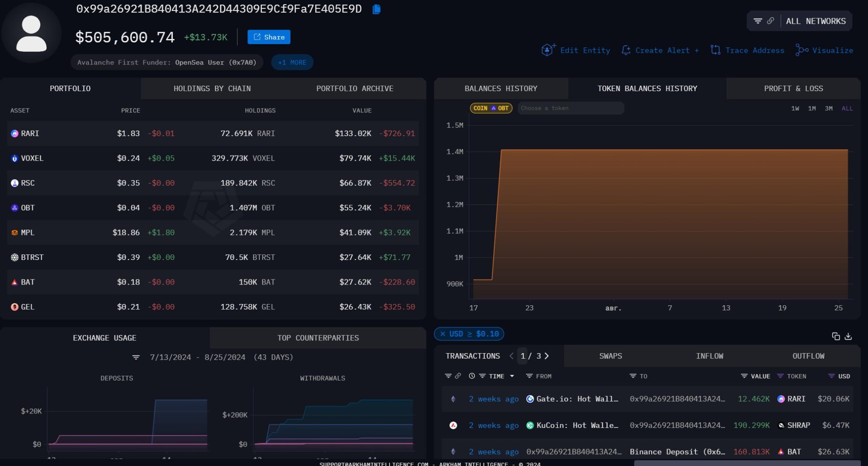Open the PORTFOLIO ARCHIVE tab
Screen dimensions: 868x466
[355, 89]
